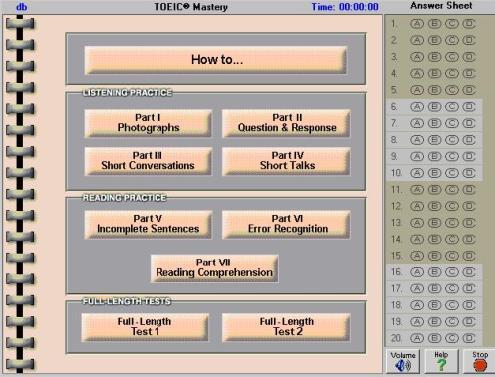Image resolution: width=495 pixels, height=377 pixels.
Task: Mark answer A for question 1
Action: click(x=417, y=24)
